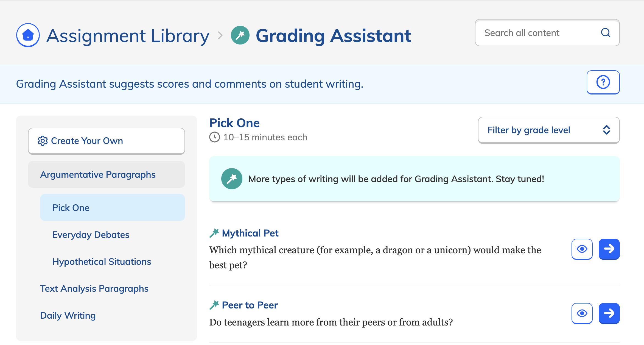Preview the Peer to Peer assignment eye icon
The height and width of the screenshot is (345, 644).
coord(582,313)
